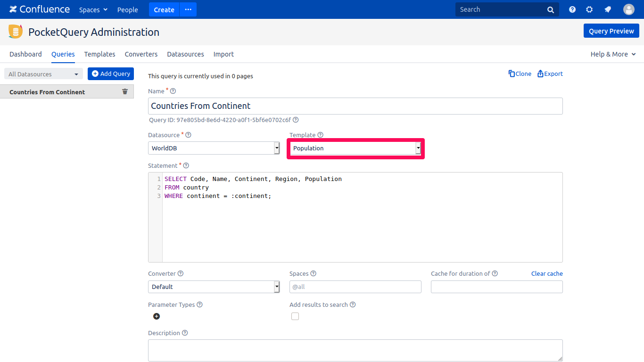This screenshot has width=644, height=362.
Task: Switch to the Templates tab
Action: pyautogui.click(x=99, y=54)
